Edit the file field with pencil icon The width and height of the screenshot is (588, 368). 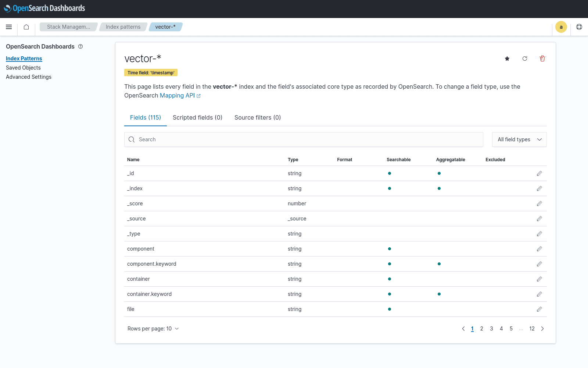[539, 309]
